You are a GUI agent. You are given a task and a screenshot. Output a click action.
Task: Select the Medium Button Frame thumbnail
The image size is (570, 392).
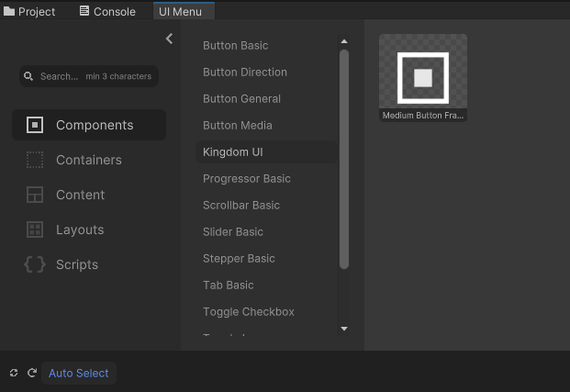tap(423, 78)
